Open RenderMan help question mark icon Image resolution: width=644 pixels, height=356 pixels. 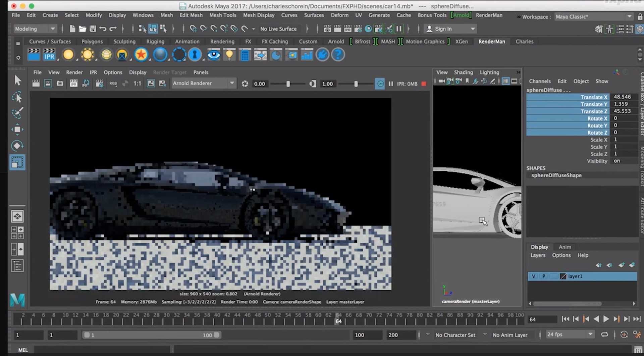(338, 55)
